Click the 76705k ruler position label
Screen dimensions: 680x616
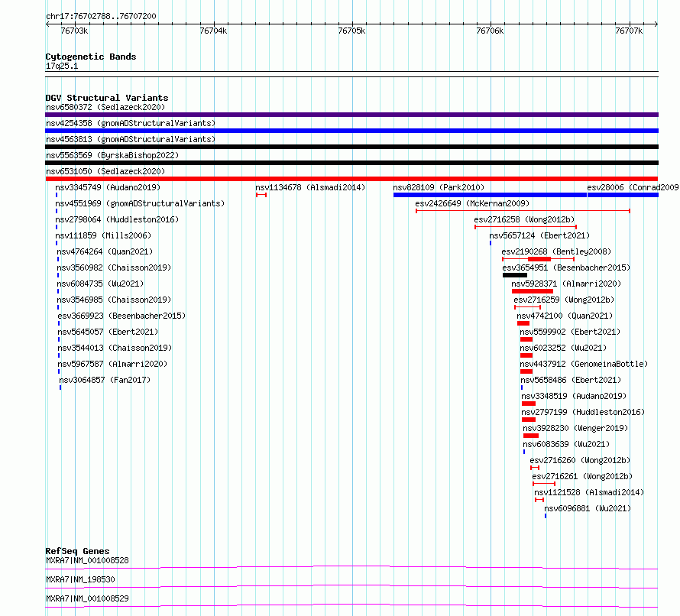tap(351, 31)
